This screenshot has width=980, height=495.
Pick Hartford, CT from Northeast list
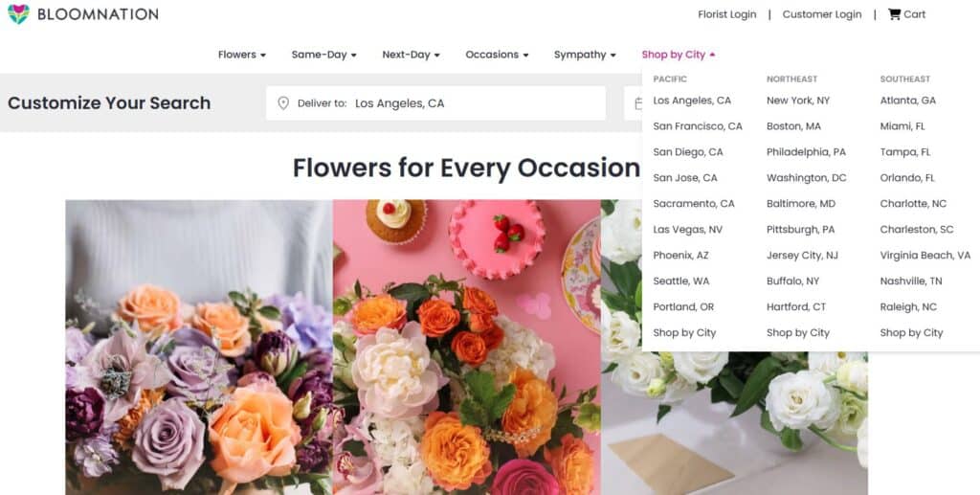(796, 307)
